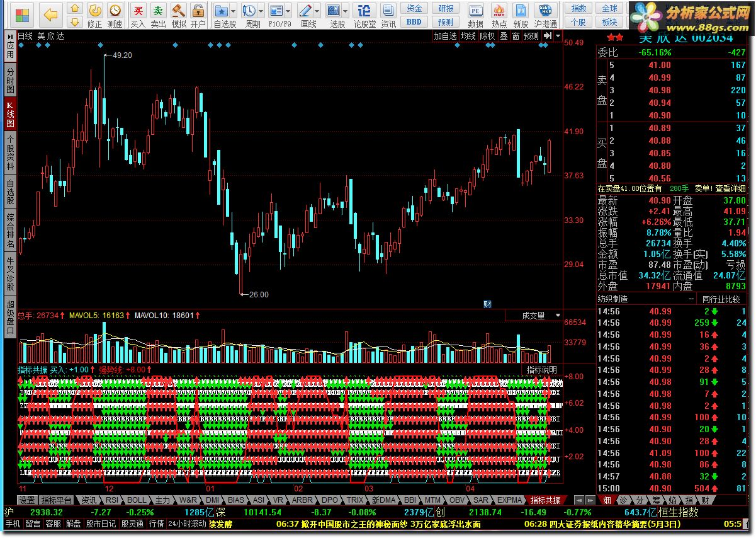Open the 测速 speed test
Image resolution: width=756 pixels, height=538 pixels.
115,15
